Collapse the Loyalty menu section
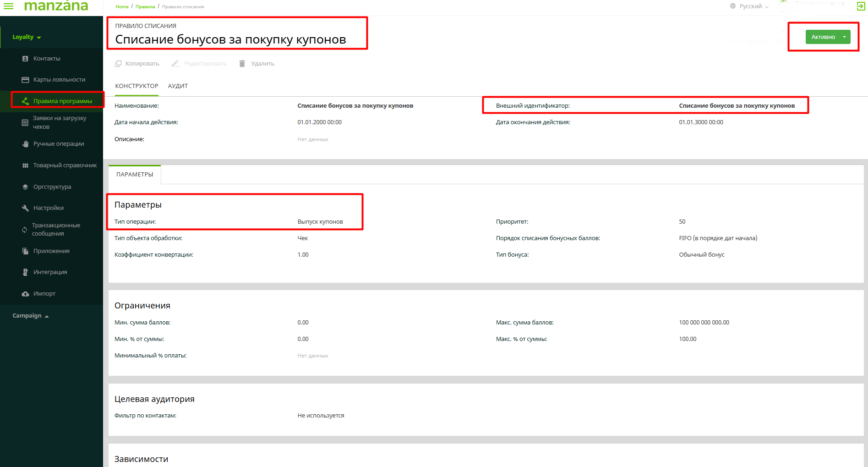The image size is (868, 467). tap(27, 37)
